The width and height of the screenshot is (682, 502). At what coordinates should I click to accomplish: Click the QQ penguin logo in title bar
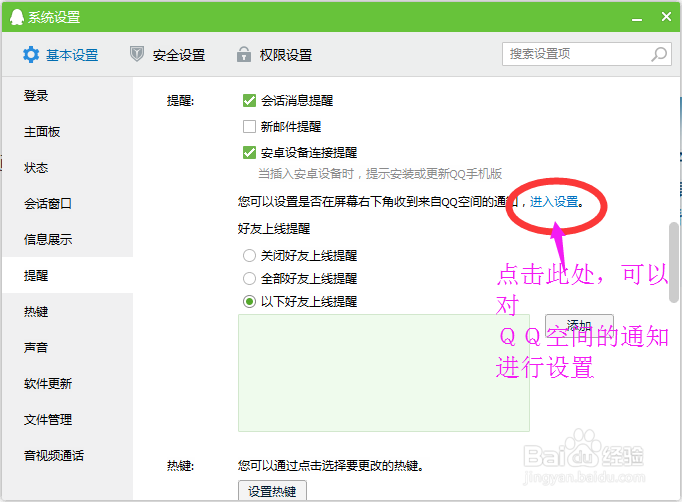(17, 17)
